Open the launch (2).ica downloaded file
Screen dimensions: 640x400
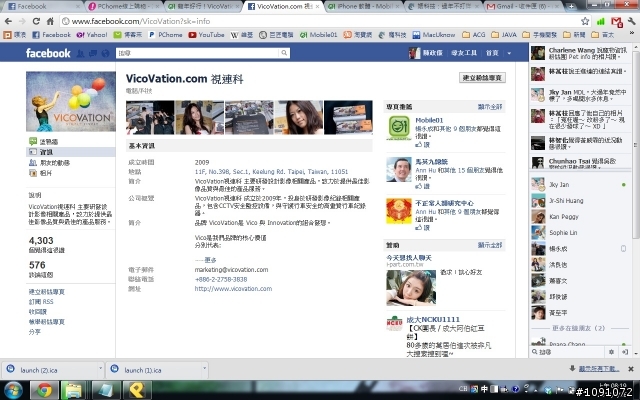(x=49, y=370)
